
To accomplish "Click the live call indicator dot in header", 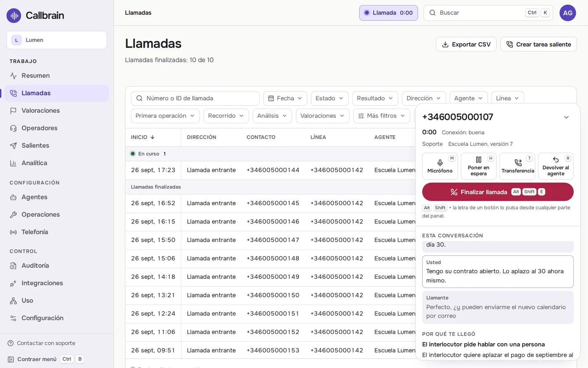I will 367,13.
